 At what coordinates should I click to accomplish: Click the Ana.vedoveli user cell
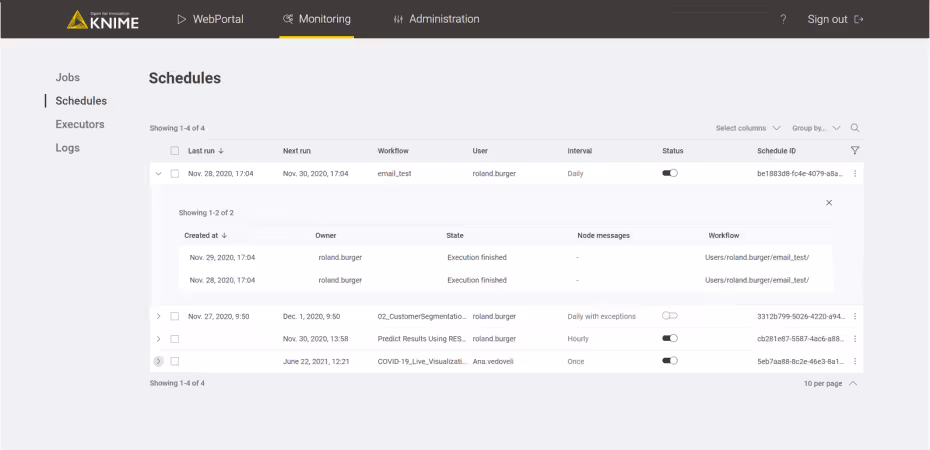coord(493,361)
